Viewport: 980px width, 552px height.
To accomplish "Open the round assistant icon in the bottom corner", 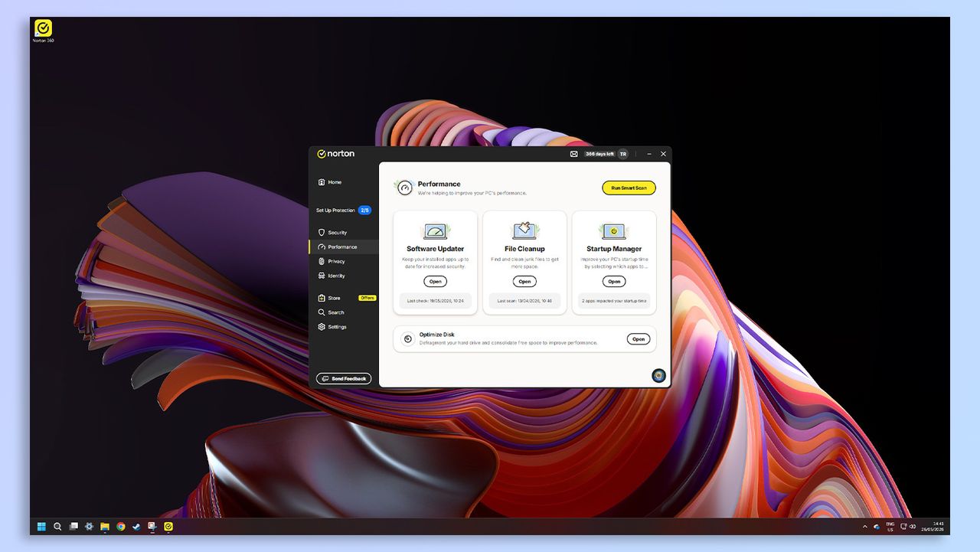I will tap(658, 375).
